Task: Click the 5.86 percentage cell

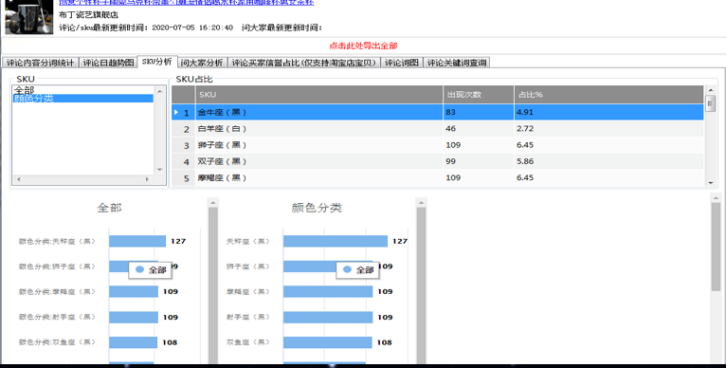Action: pyautogui.click(x=609, y=161)
